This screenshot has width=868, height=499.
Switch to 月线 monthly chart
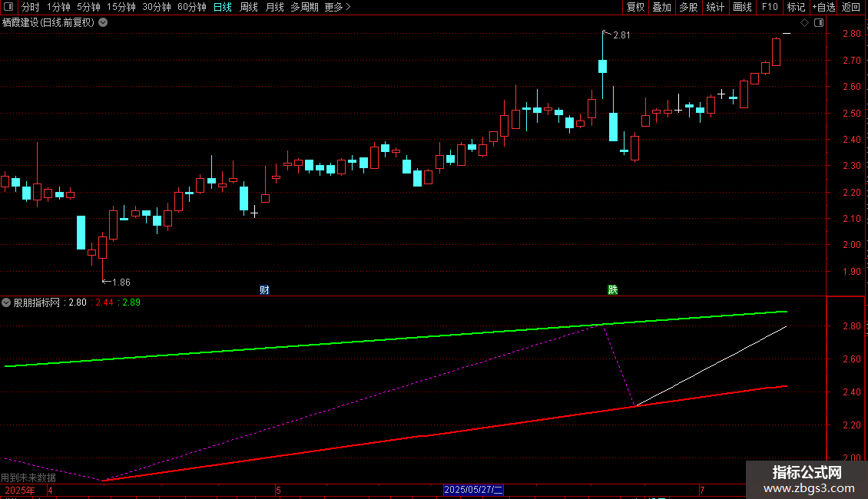click(274, 7)
